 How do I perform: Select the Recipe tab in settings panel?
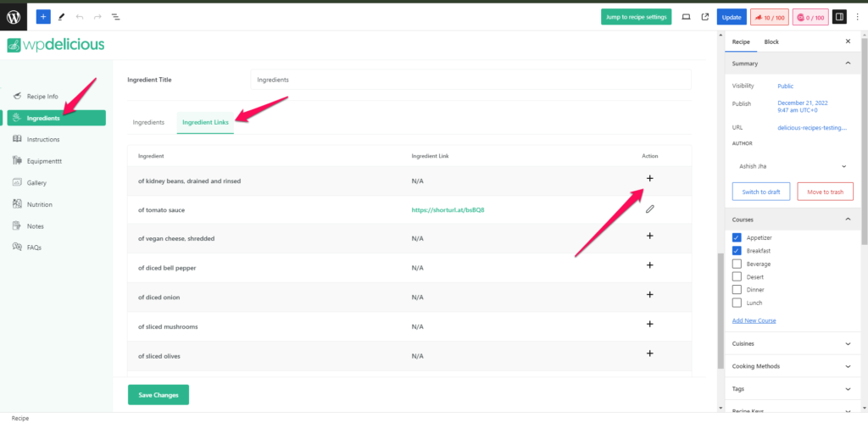tap(741, 42)
